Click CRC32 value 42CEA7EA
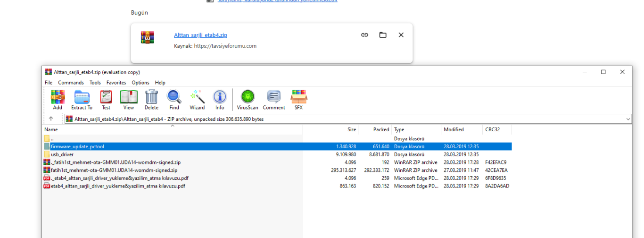 click(496, 170)
